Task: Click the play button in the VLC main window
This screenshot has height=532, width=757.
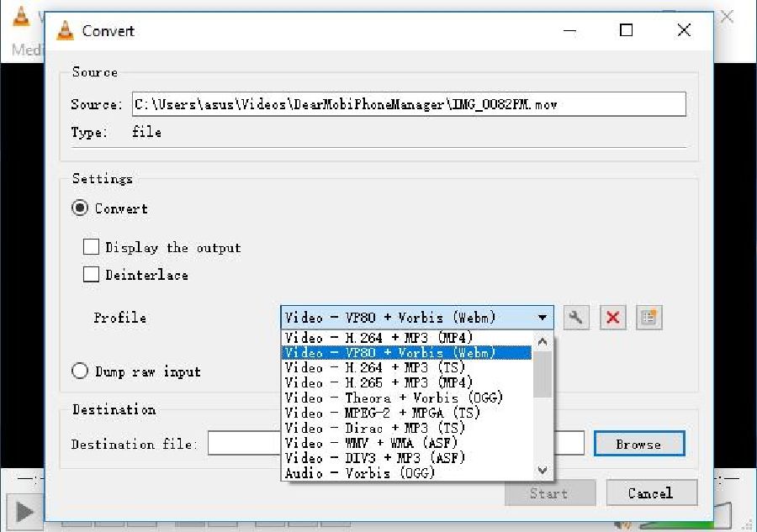Action: click(24, 512)
